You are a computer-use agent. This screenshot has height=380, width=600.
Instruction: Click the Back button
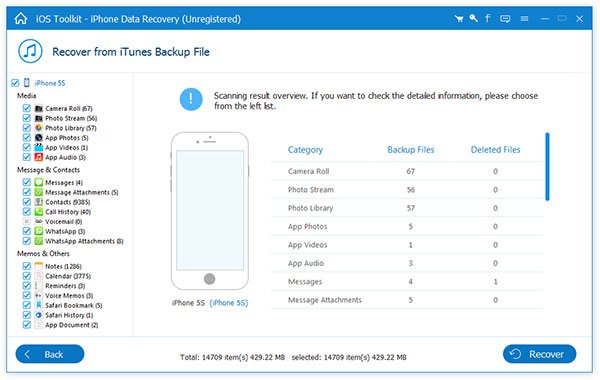[x=50, y=354]
